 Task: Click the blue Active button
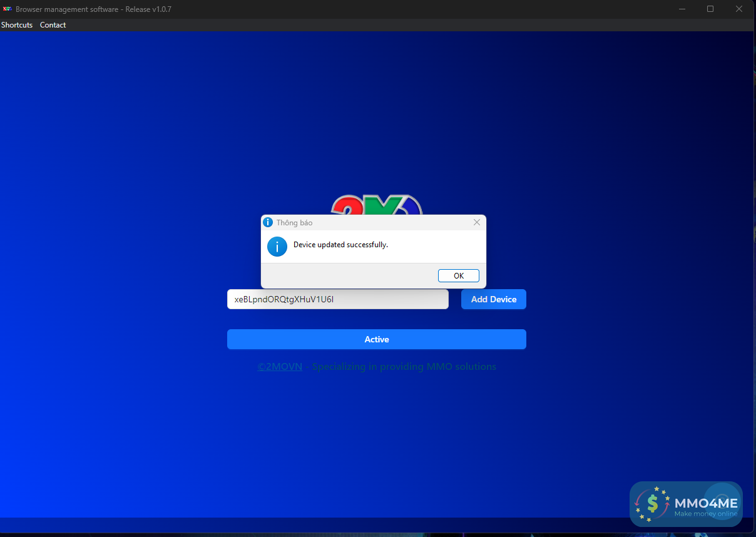click(x=377, y=339)
